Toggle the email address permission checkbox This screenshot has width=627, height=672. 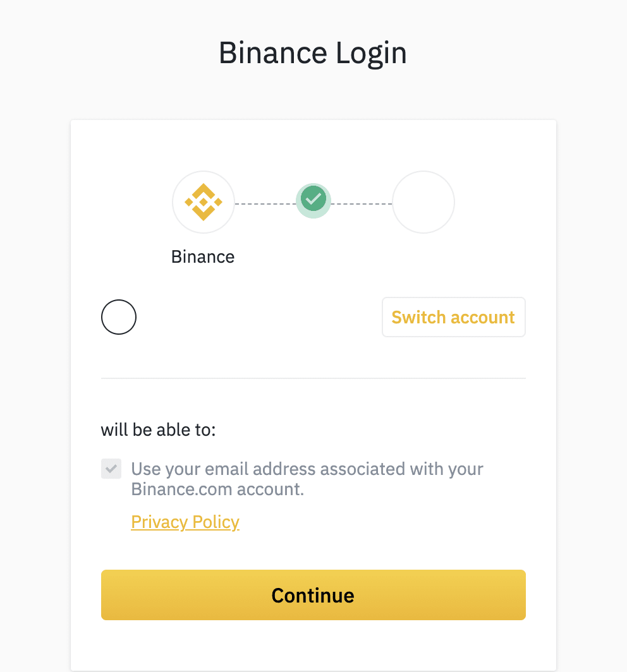111,469
